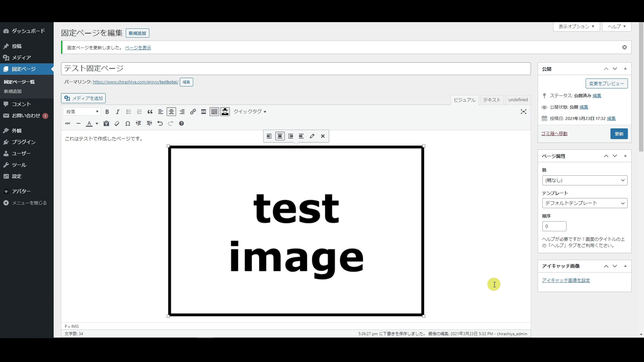Toggle italic formatting in editor toolbar
This screenshot has width=644, height=362.
[x=118, y=112]
